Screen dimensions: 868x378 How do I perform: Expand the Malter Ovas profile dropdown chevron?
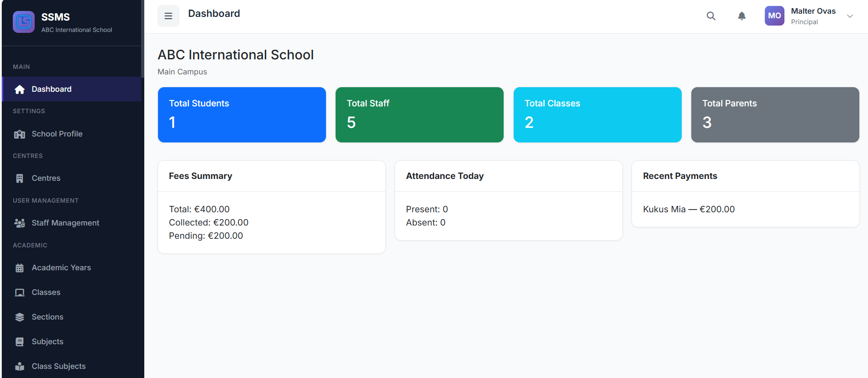(850, 16)
